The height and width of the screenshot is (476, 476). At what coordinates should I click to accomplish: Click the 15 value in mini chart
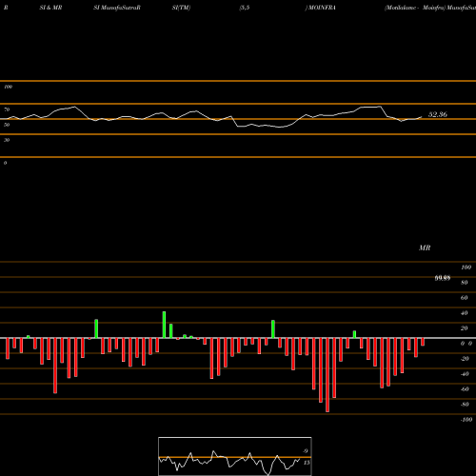click(x=307, y=463)
